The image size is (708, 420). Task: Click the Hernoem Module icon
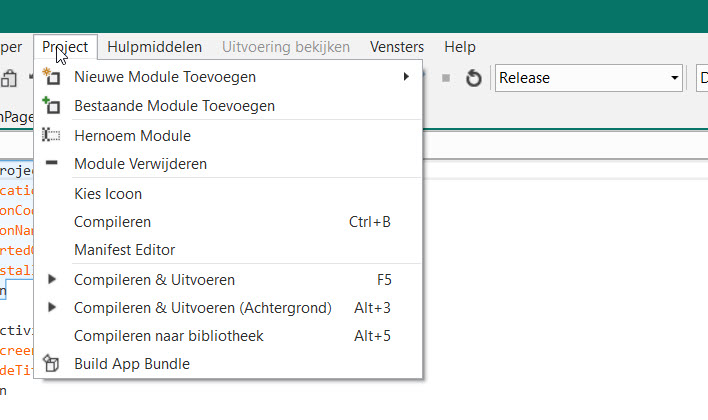52,135
